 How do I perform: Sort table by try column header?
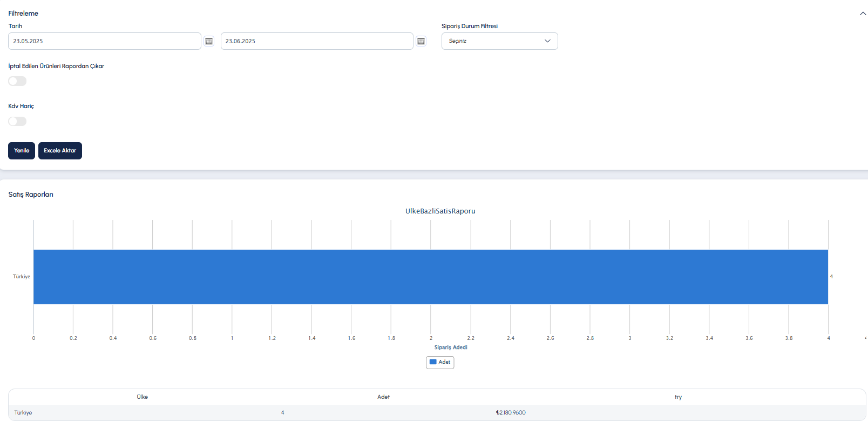(x=678, y=397)
